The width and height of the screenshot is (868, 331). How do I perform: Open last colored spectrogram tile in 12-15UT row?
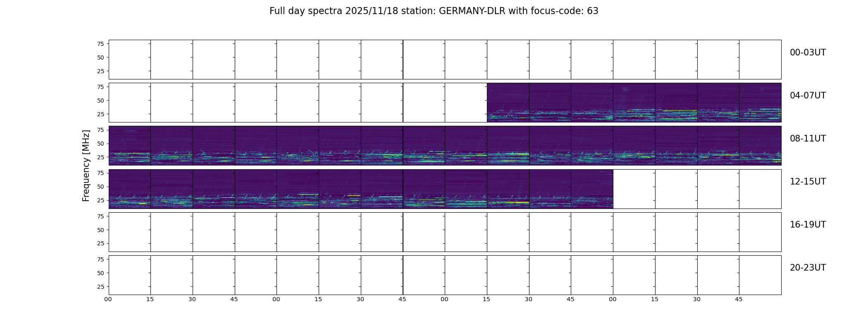592,189
